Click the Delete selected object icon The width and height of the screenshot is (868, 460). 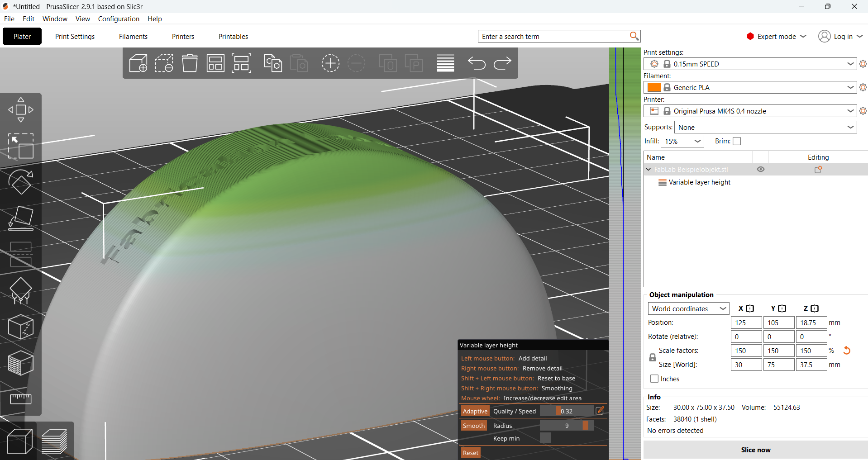coord(164,63)
